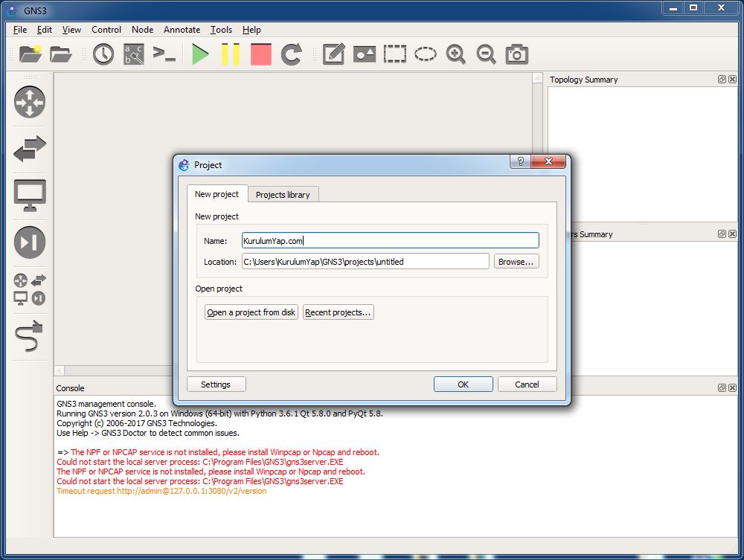Click the workspace horizontal scroll-left arrow
Viewport: 744px width, 560px height.
click(x=60, y=370)
